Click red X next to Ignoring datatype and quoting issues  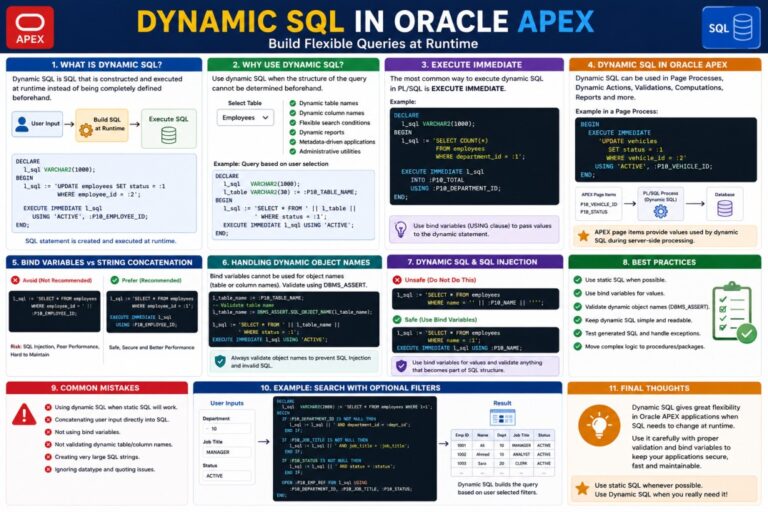point(48,469)
